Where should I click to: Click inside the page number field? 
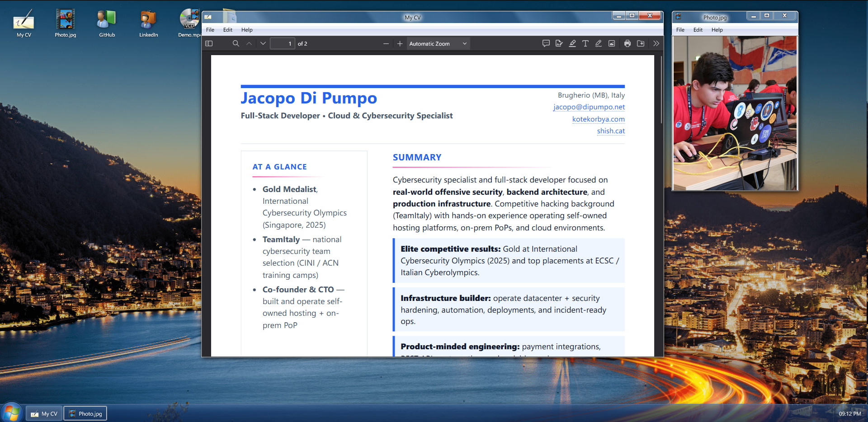tap(283, 43)
